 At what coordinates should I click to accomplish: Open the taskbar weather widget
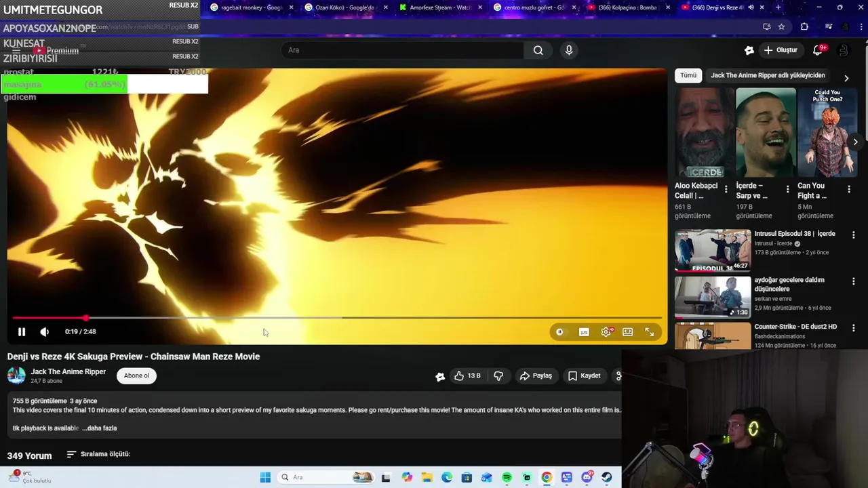(x=29, y=477)
